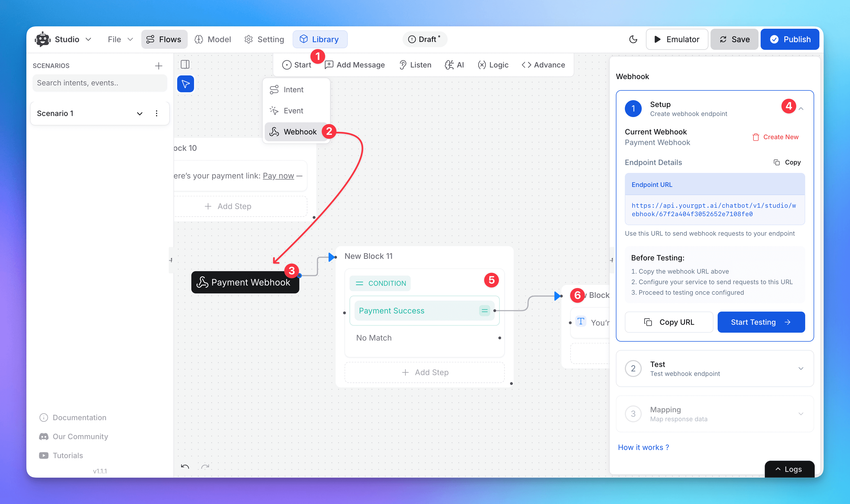Open the Pay now link in the block
The width and height of the screenshot is (850, 504).
click(x=278, y=176)
